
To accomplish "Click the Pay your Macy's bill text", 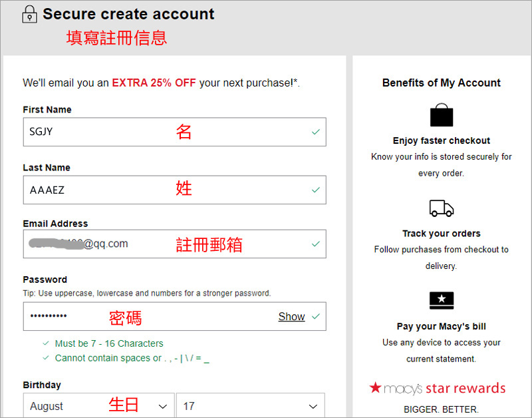I will pyautogui.click(x=441, y=326).
